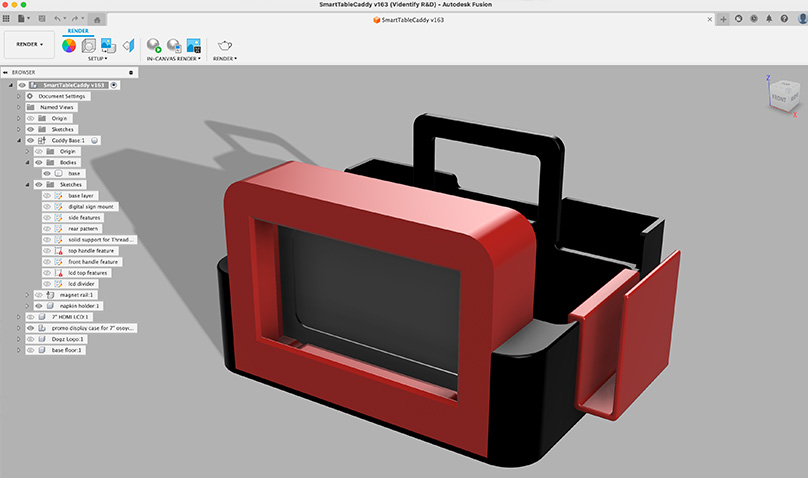Select the SmartTableCaddy v163 document tab

click(408, 20)
